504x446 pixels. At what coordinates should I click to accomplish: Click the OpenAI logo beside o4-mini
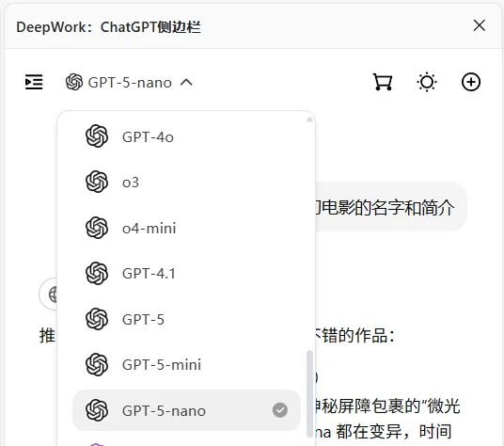click(x=97, y=228)
